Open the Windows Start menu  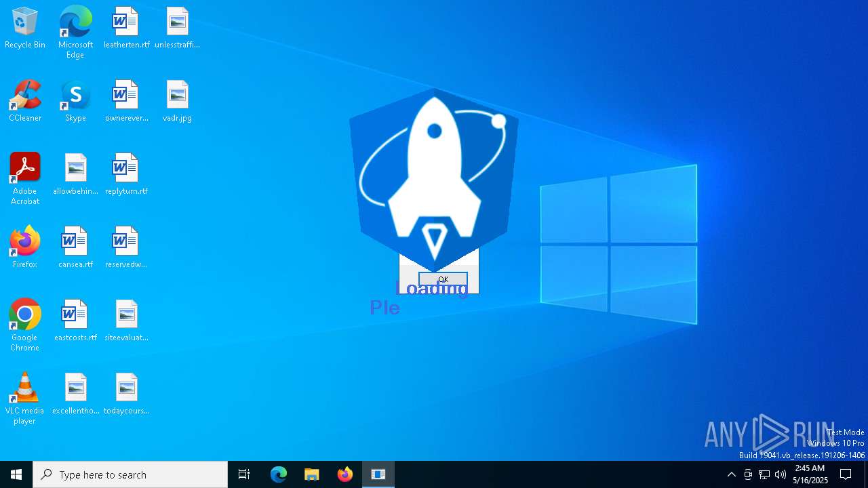(16, 474)
